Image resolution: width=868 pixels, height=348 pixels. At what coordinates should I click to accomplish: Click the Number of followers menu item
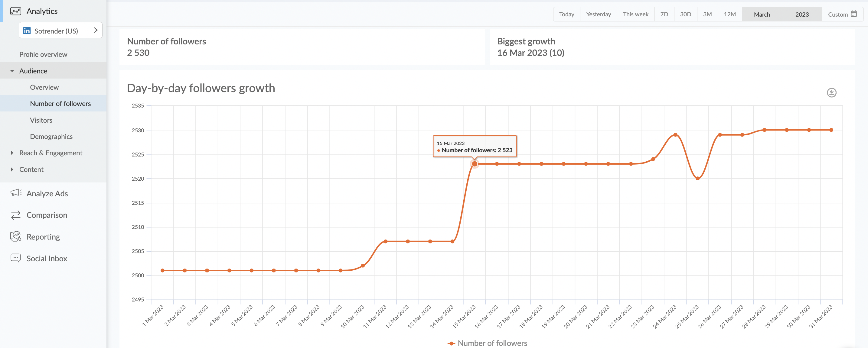point(60,103)
